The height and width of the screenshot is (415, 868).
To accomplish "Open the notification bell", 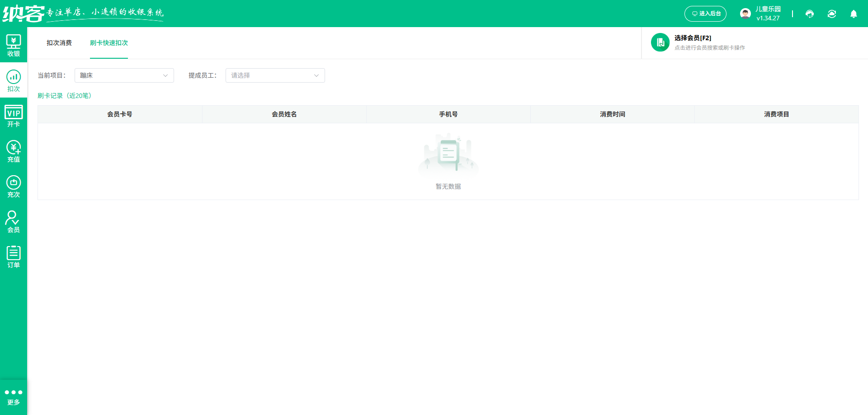I will (854, 14).
